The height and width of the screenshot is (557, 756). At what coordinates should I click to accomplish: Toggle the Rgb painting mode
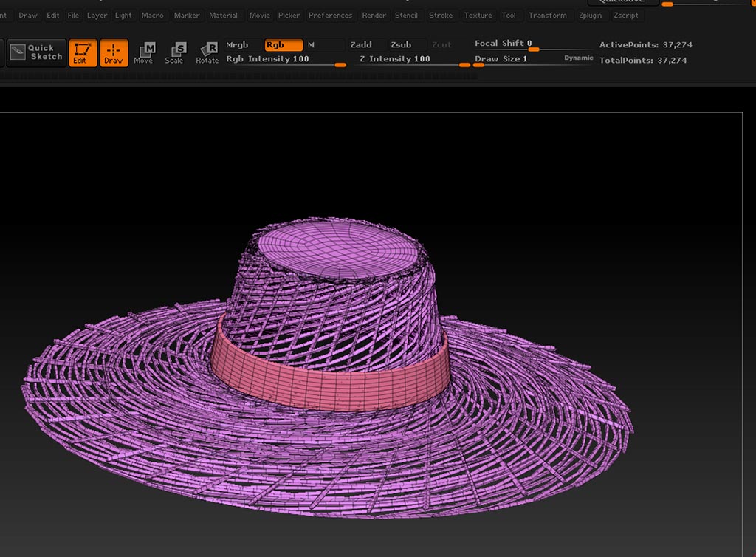coord(284,45)
